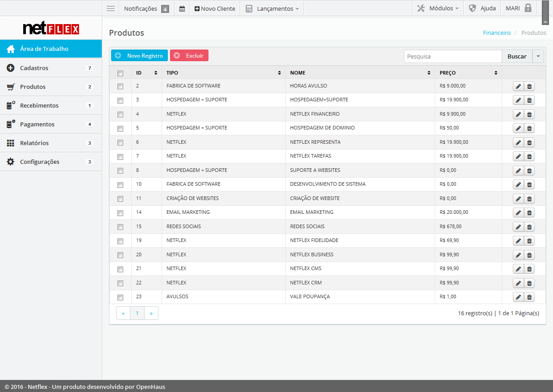Image resolution: width=553 pixels, height=392 pixels.
Task: Expand the Lançamentos dropdown
Action: coord(272,8)
